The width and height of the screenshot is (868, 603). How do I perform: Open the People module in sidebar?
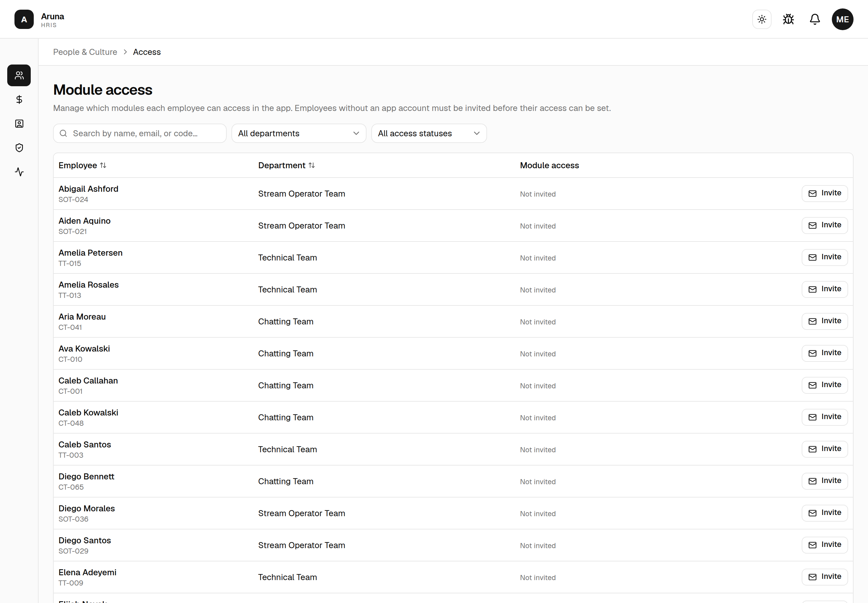click(19, 76)
